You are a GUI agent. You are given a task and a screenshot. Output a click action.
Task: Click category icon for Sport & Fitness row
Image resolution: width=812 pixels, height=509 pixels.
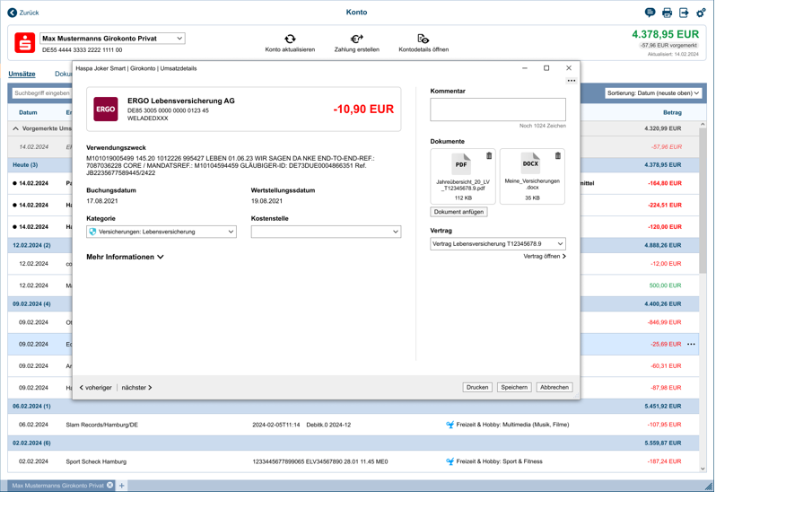pos(450,461)
